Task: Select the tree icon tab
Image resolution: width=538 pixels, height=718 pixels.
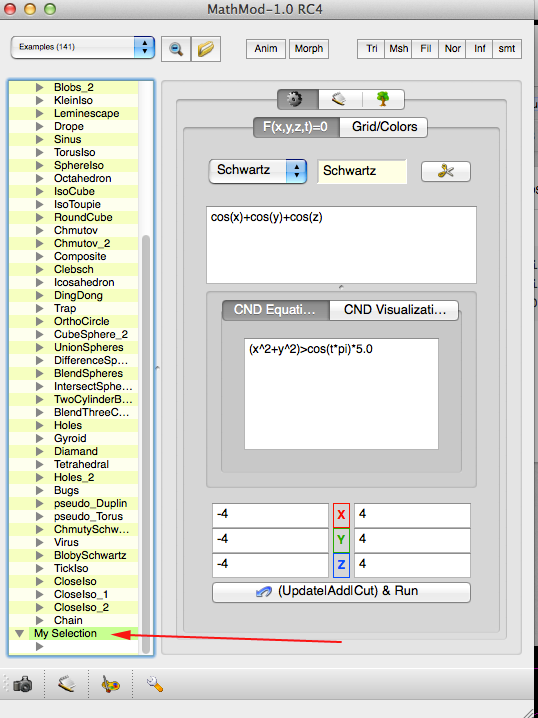Action: pos(383,99)
